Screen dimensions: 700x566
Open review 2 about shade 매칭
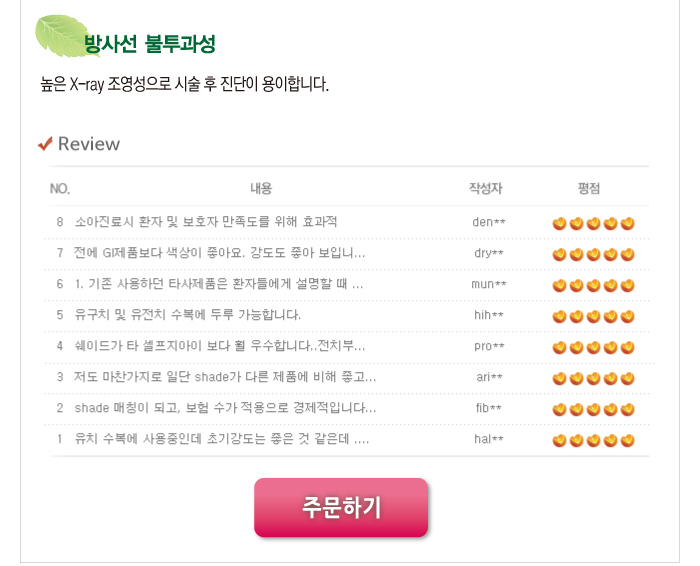(x=225, y=408)
